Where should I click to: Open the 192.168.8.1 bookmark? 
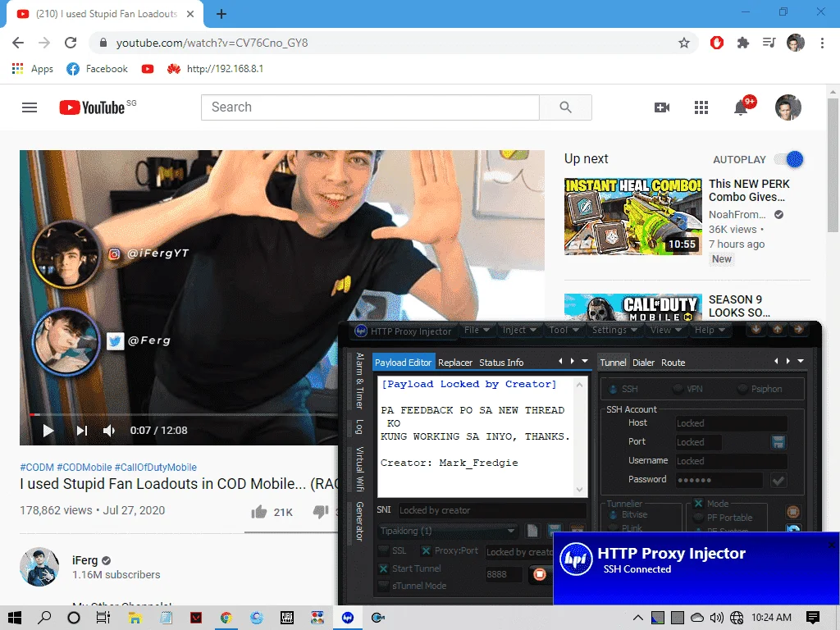point(216,69)
